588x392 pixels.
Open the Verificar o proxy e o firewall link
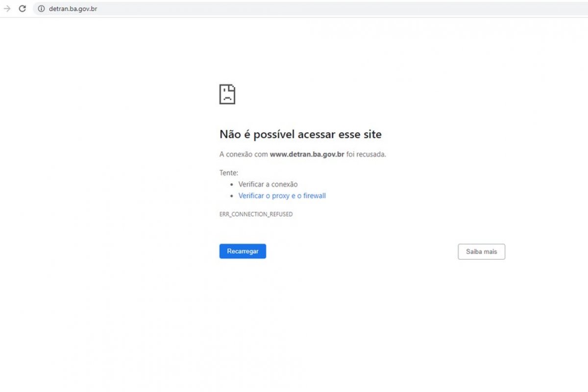pyautogui.click(x=282, y=196)
